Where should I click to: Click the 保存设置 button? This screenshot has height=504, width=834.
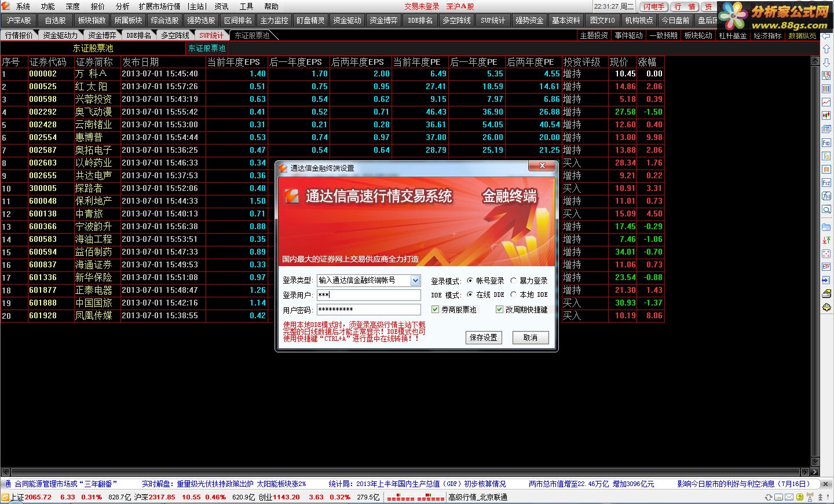(x=484, y=337)
